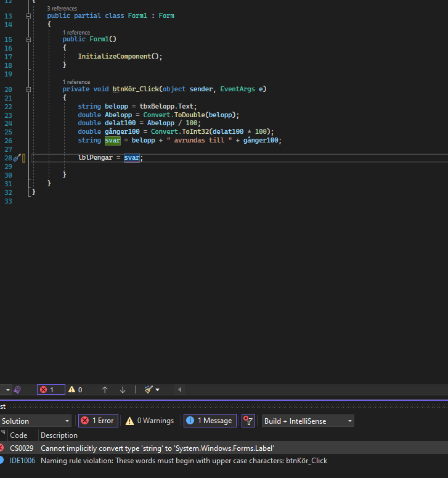Click the code cleanup broom icon

pyautogui.click(x=149, y=390)
